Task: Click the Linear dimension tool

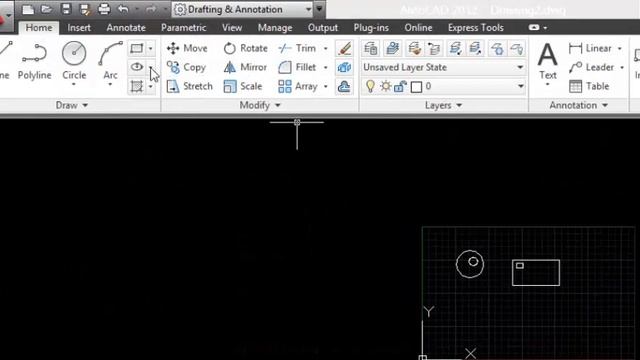Action: (x=590, y=48)
